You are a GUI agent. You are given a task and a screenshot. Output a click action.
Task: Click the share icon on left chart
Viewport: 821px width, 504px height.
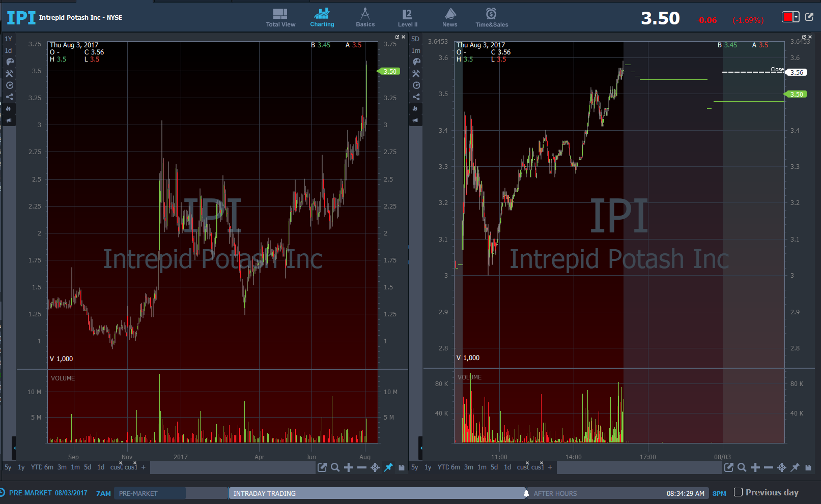[x=9, y=97]
